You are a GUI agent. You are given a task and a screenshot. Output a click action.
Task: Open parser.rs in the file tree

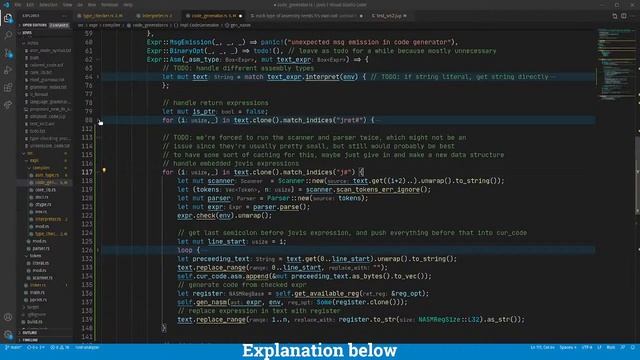pos(41,249)
